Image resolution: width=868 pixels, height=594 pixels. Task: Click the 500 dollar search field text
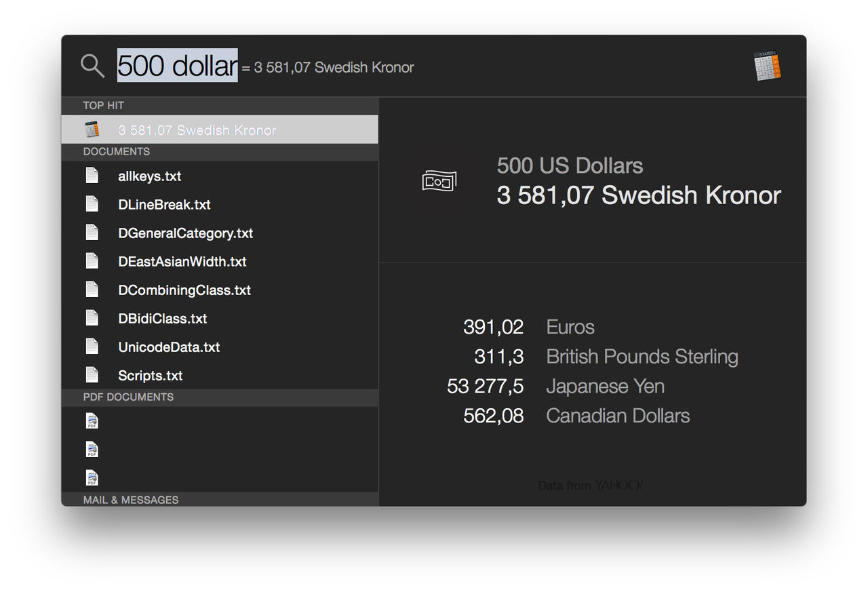tap(178, 66)
